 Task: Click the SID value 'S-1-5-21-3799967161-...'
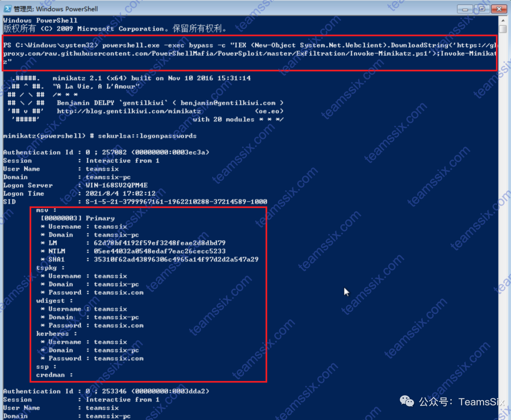coord(176,202)
